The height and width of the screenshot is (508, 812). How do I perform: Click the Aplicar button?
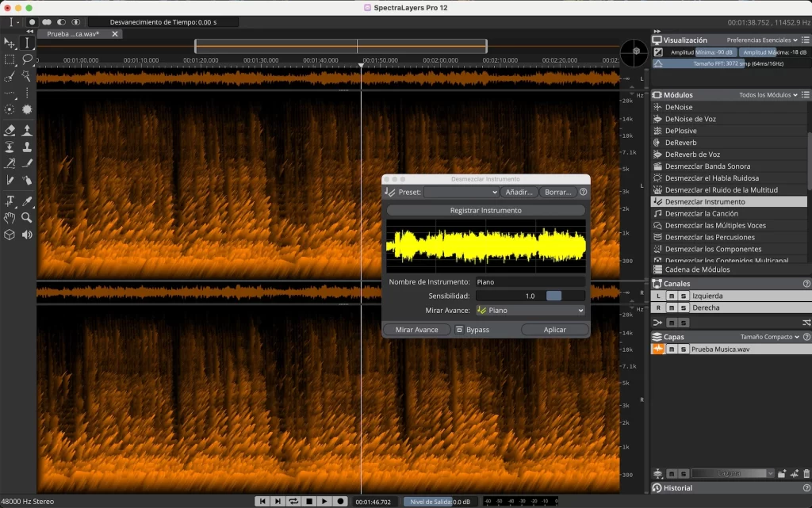(554, 330)
